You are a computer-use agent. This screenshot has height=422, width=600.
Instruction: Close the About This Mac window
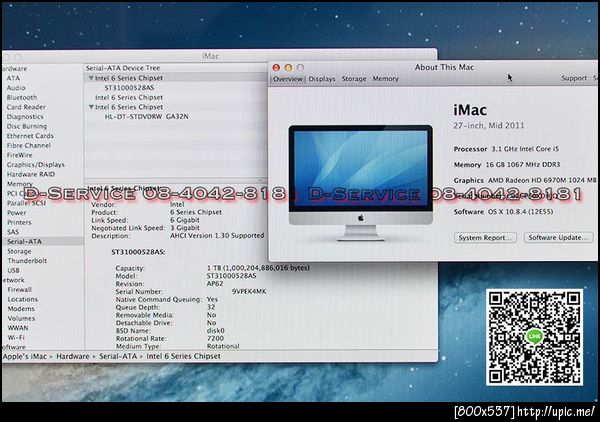[276, 68]
